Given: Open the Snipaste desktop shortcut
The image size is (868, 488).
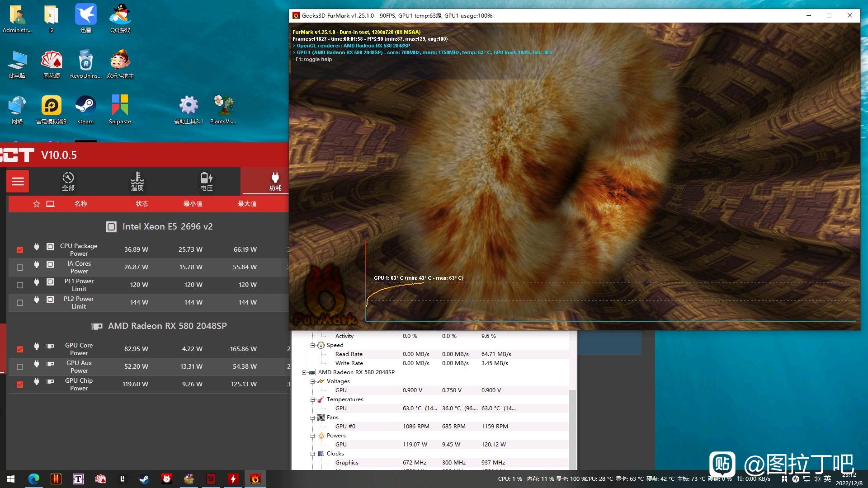Looking at the screenshot, I should 120,110.
